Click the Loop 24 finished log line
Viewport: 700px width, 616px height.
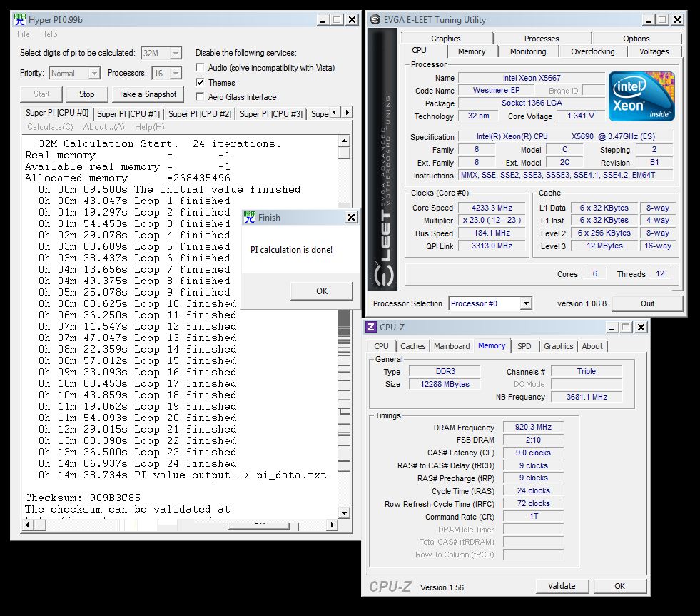click(x=138, y=464)
